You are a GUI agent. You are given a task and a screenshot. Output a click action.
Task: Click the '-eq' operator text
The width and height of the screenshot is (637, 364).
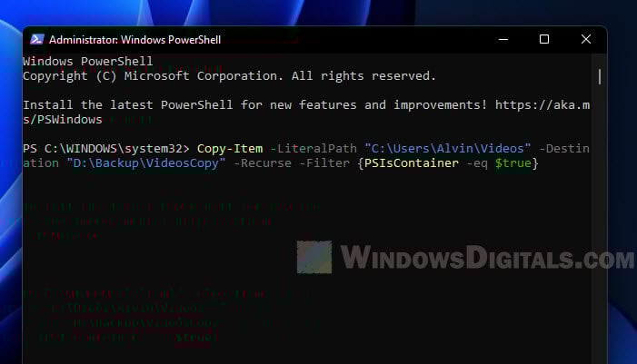tap(477, 163)
